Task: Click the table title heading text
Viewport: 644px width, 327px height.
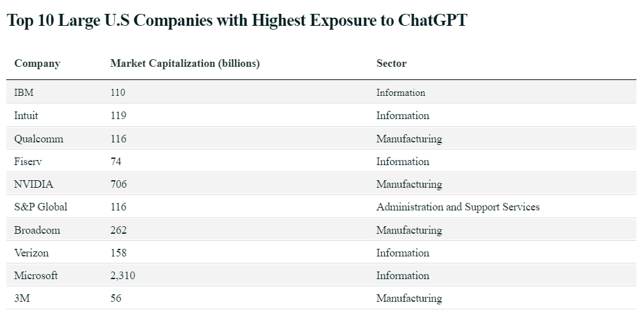Action: coord(237,21)
